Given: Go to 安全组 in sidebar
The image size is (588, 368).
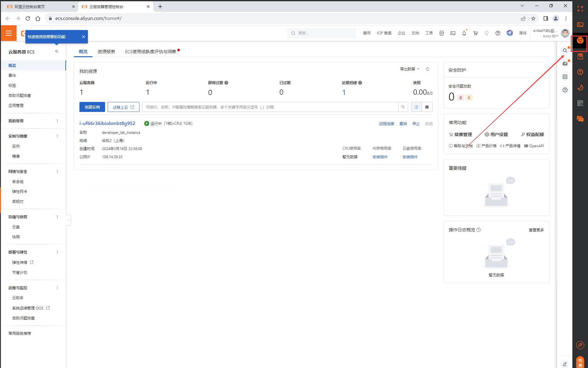Looking at the screenshot, I should pos(18,182).
